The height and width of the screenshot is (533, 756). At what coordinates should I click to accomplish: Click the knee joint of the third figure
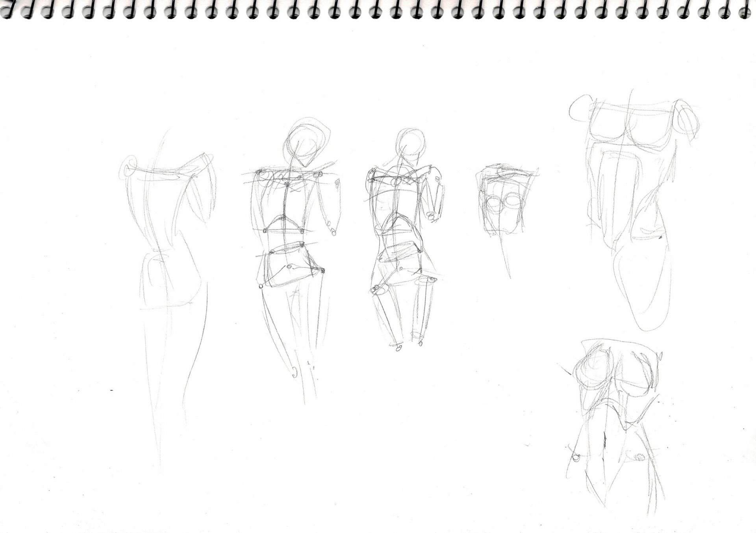(376, 289)
